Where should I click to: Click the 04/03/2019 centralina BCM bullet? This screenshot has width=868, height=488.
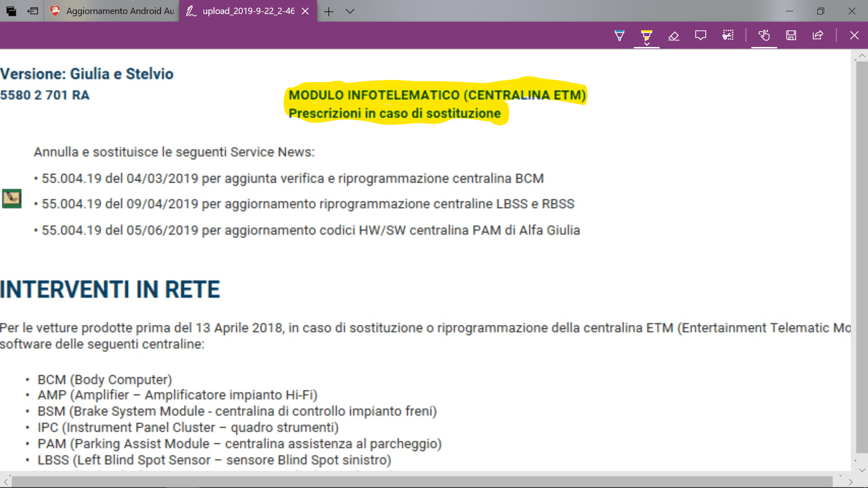(289, 178)
